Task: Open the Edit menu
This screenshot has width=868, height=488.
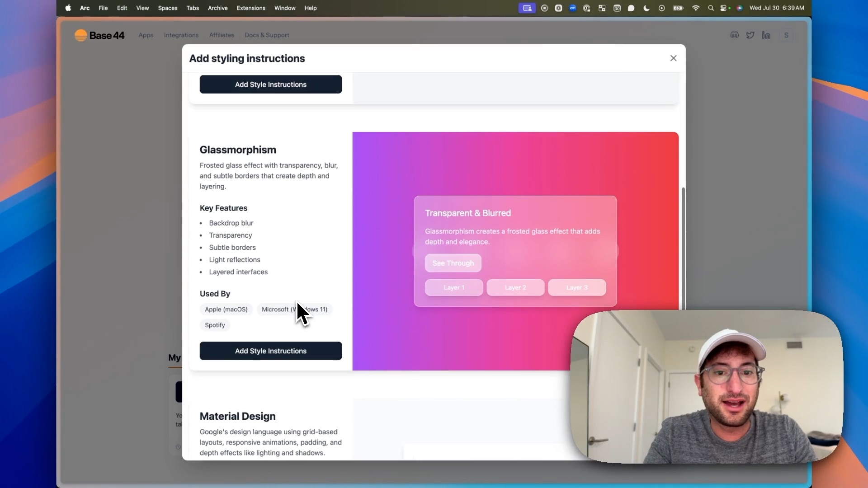Action: click(x=122, y=8)
